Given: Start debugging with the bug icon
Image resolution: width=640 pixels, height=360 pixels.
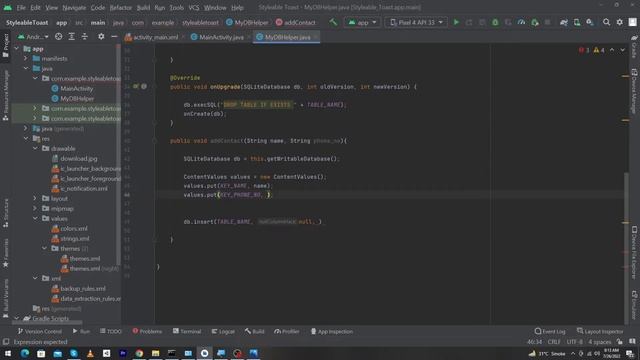Looking at the screenshot, I should coord(495,22).
